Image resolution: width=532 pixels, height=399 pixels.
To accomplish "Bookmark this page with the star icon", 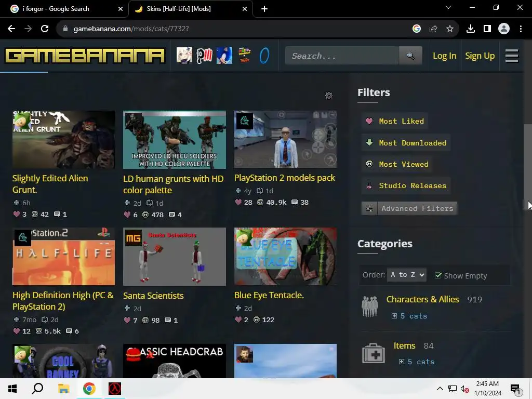I will tap(450, 29).
